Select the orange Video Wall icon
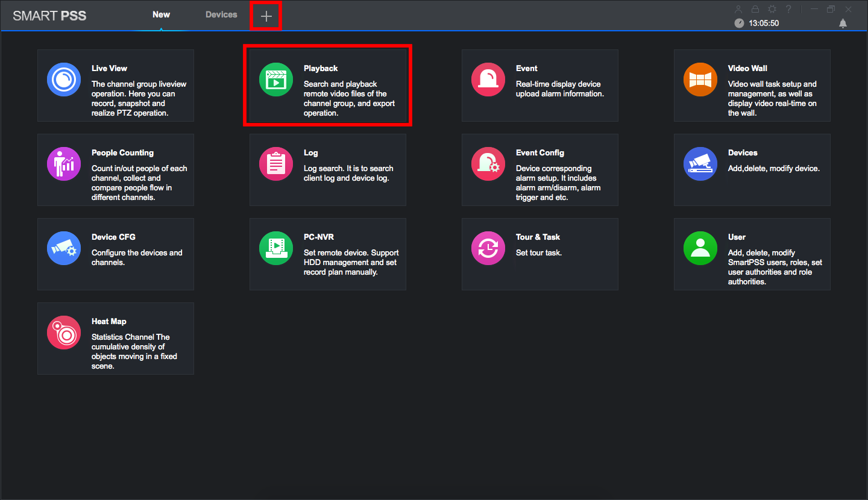 [700, 80]
